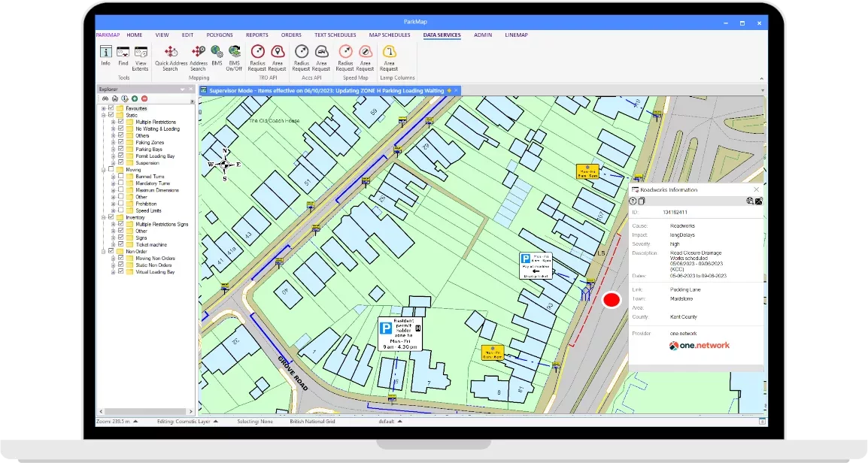Click the binoculars icon in Explorer toolbar
Image resolution: width=868 pixels, height=463 pixels.
click(x=105, y=98)
